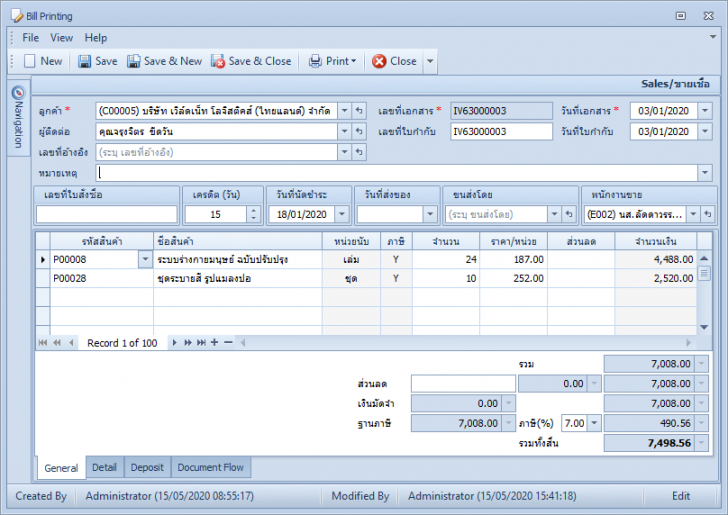Open the File menu

(31, 37)
